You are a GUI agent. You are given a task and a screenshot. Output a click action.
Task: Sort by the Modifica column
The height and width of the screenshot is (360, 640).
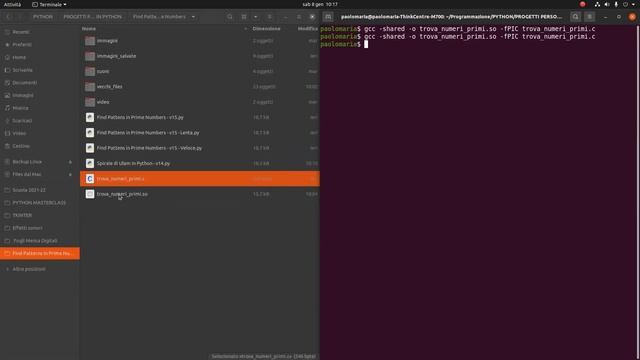coord(307,29)
